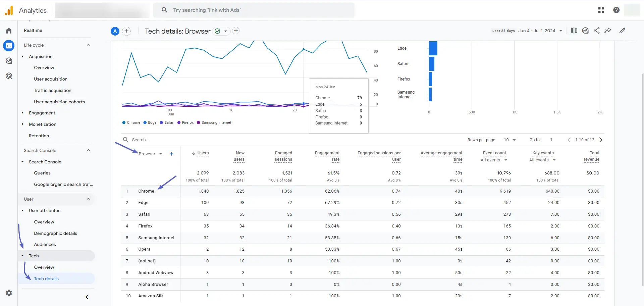
Task: Open Traffic acquisition report
Action: (x=53, y=91)
